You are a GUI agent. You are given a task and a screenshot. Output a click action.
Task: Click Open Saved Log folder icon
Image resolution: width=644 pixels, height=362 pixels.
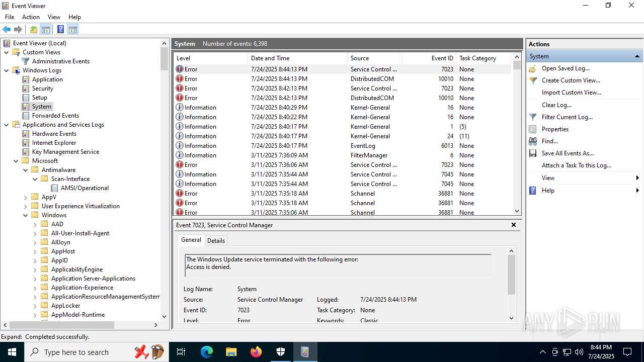pyautogui.click(x=533, y=68)
